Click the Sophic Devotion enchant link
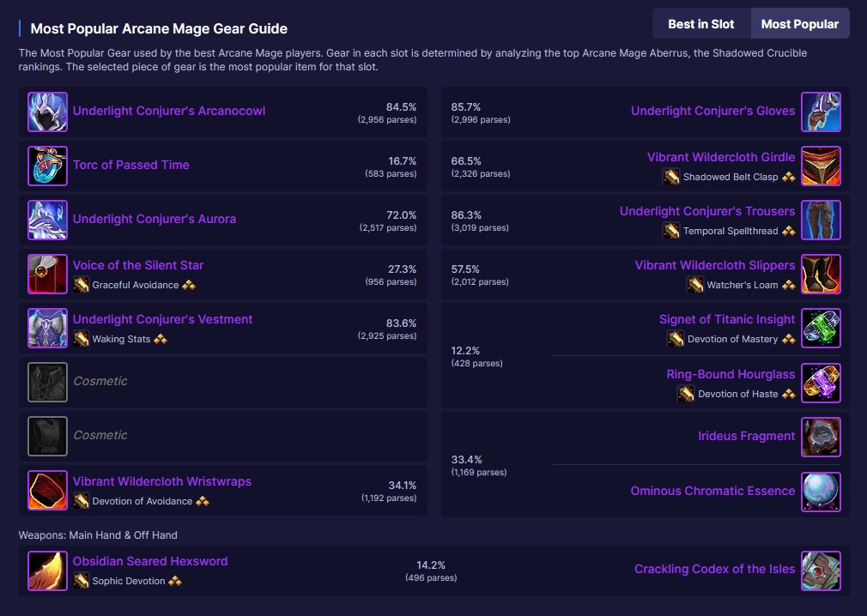The height and width of the screenshot is (616, 867). point(130,581)
